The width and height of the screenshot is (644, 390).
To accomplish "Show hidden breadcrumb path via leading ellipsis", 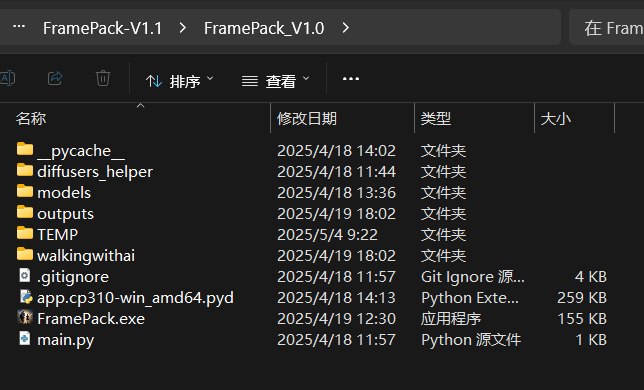I will coord(19,27).
